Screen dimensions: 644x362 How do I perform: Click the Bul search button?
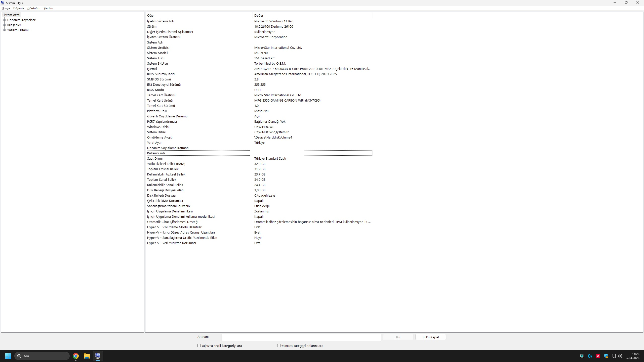point(398,337)
